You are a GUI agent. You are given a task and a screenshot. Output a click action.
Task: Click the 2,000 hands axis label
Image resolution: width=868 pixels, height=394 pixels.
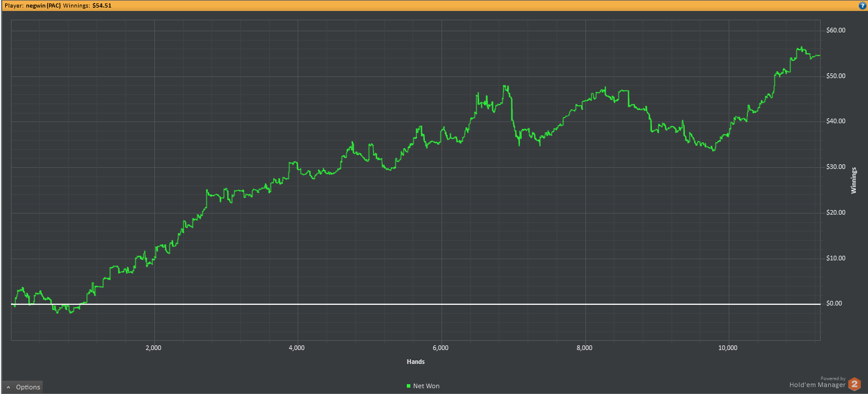(153, 348)
